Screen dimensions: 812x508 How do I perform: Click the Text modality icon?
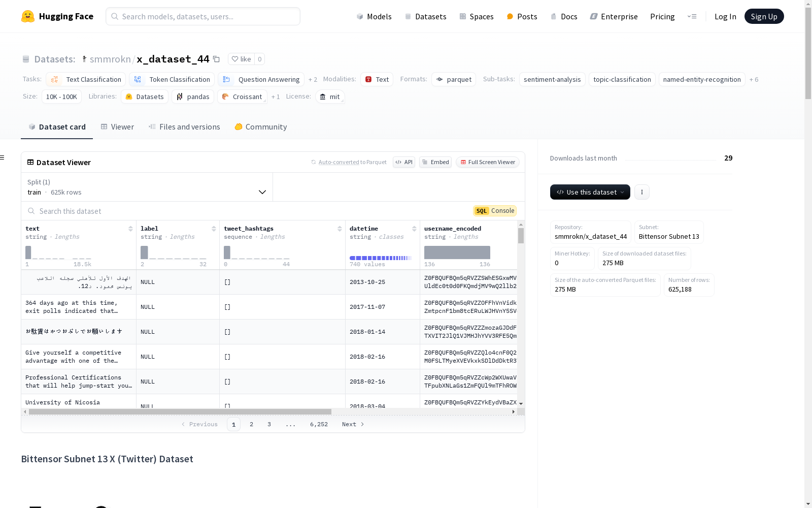pos(368,79)
